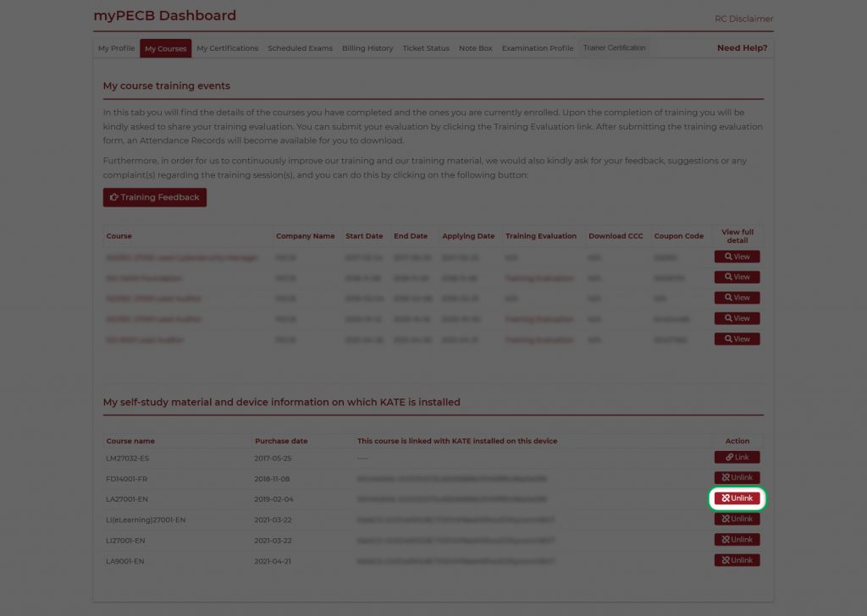Click the Training Evaluation column header
This screenshot has width=867, height=616.
click(x=541, y=236)
